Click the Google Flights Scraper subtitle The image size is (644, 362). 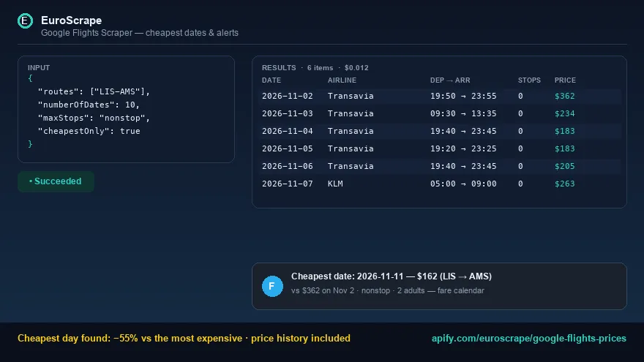140,33
